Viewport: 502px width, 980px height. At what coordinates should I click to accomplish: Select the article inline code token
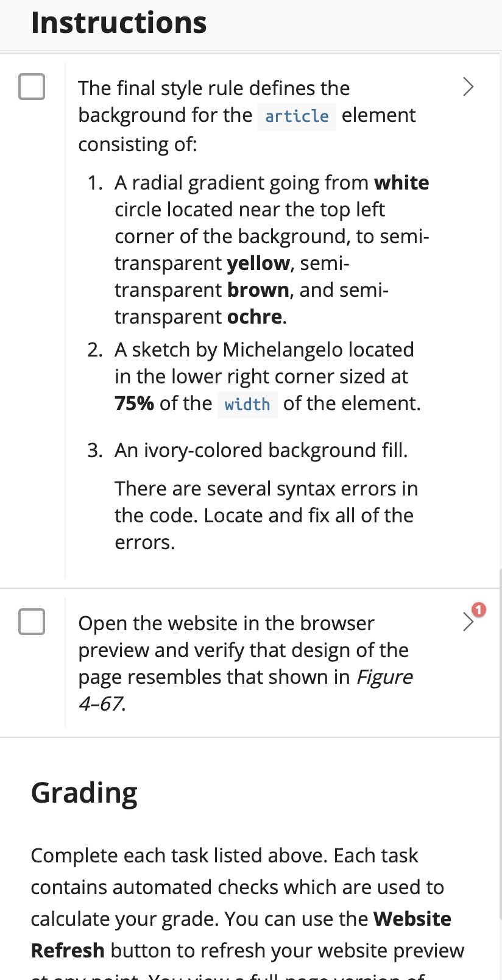pos(297,116)
